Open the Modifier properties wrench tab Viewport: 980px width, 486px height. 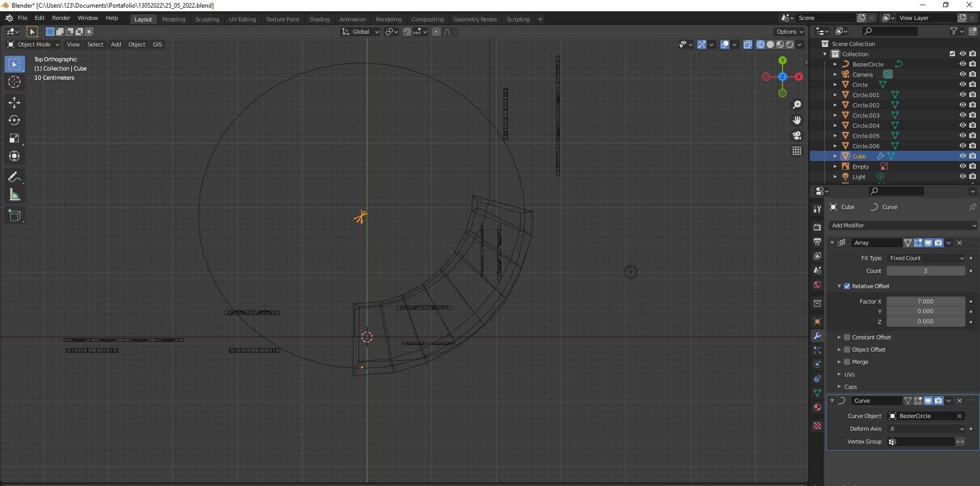(817, 336)
